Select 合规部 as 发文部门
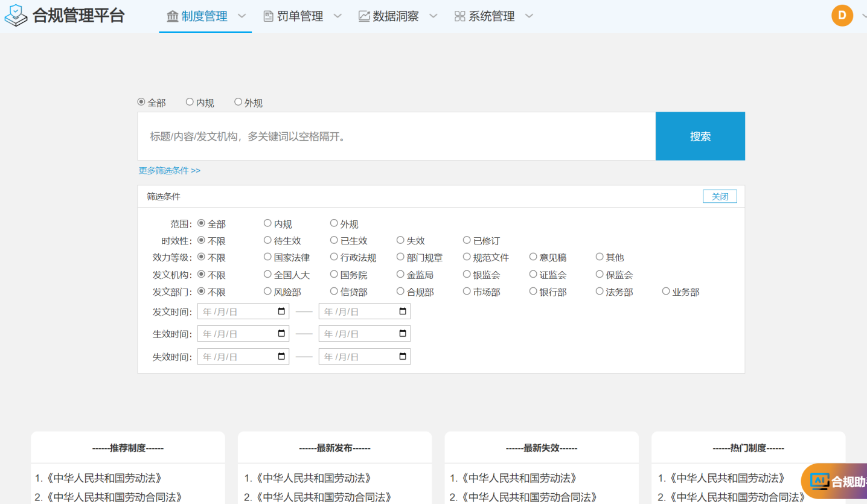The height and width of the screenshot is (504, 867). point(400,292)
